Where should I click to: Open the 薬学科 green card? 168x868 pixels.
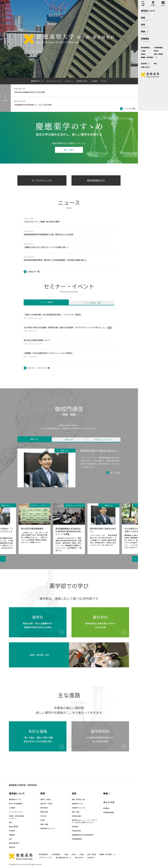[38, 622]
